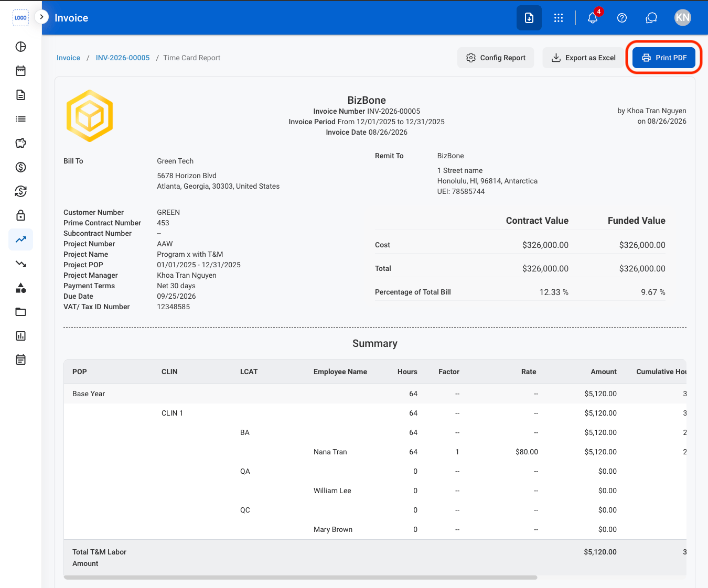The width and height of the screenshot is (708, 588).
Task: Expand the sidebar with the chevron arrow
Action: (41, 17)
